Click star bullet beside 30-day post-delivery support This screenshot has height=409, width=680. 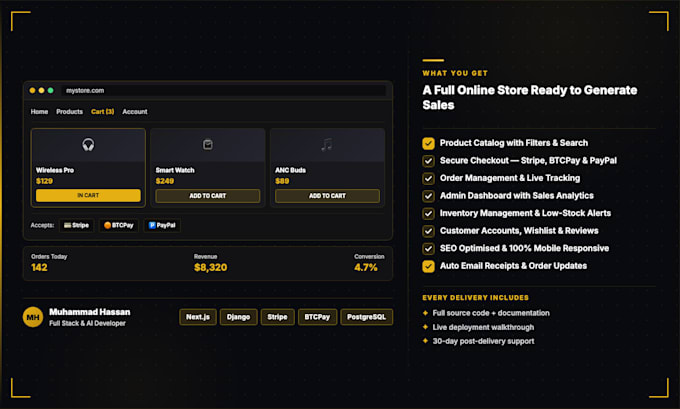425,341
